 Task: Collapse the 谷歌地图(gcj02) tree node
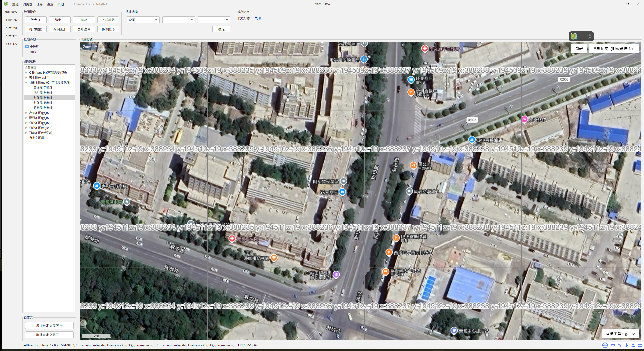tap(26, 82)
